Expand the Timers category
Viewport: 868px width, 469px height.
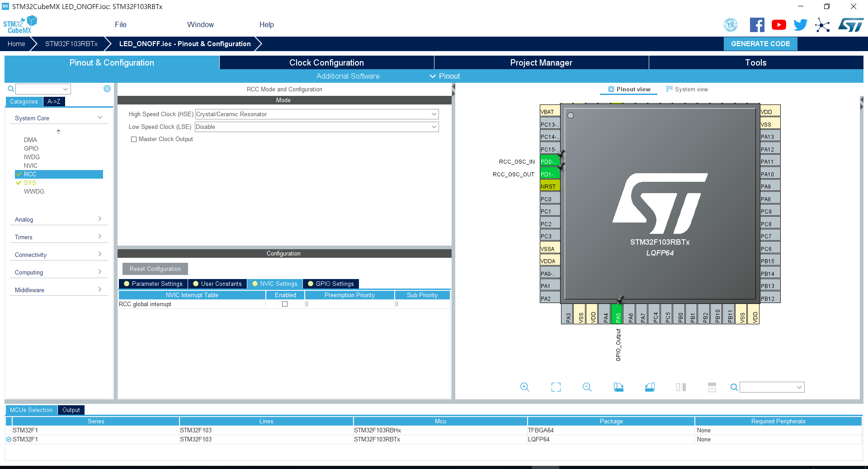click(58, 237)
